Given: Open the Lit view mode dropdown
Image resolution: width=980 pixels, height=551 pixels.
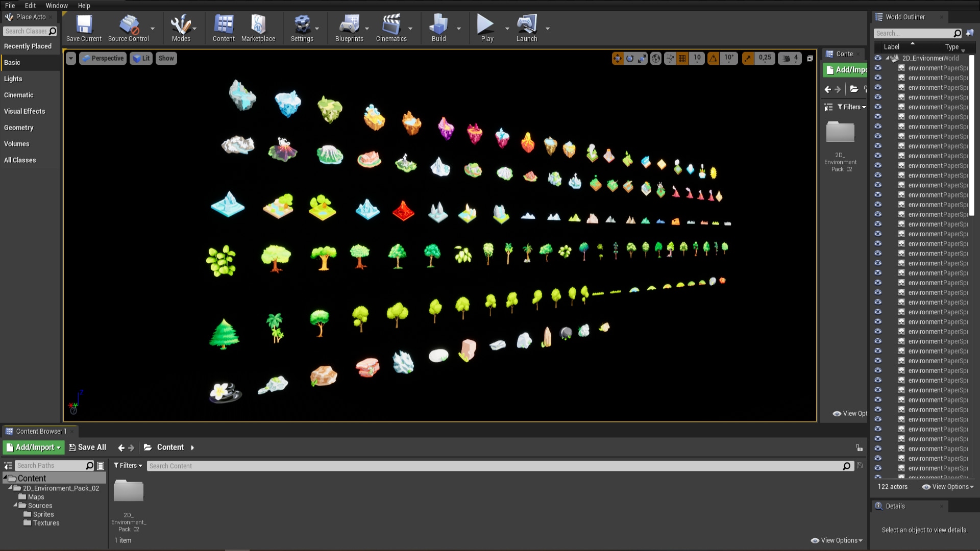Looking at the screenshot, I should pos(141,58).
